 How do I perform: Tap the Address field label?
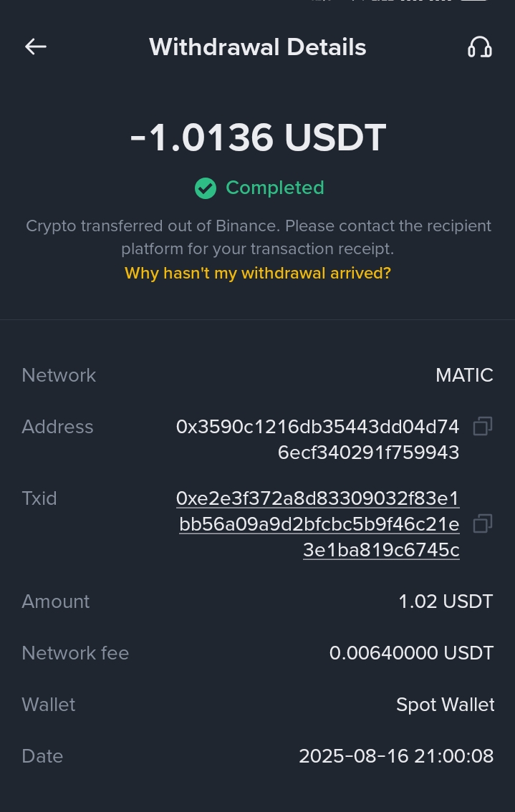pyautogui.click(x=57, y=427)
